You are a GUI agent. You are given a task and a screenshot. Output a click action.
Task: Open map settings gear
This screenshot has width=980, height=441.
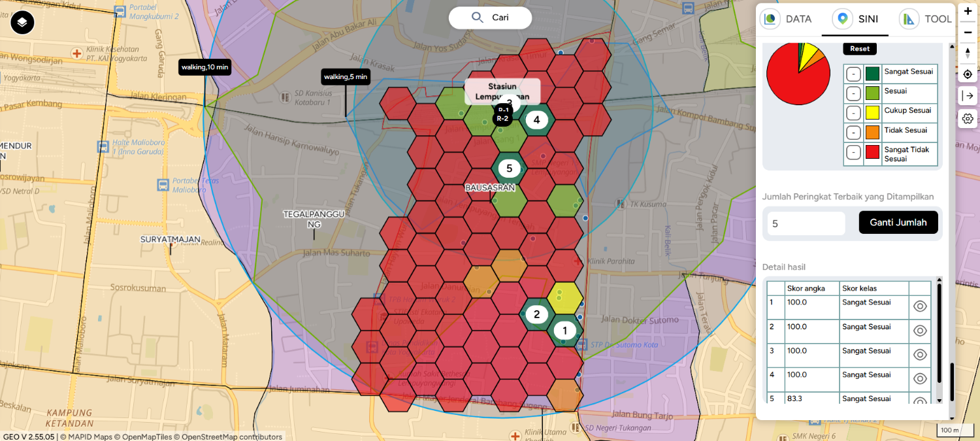[968, 118]
